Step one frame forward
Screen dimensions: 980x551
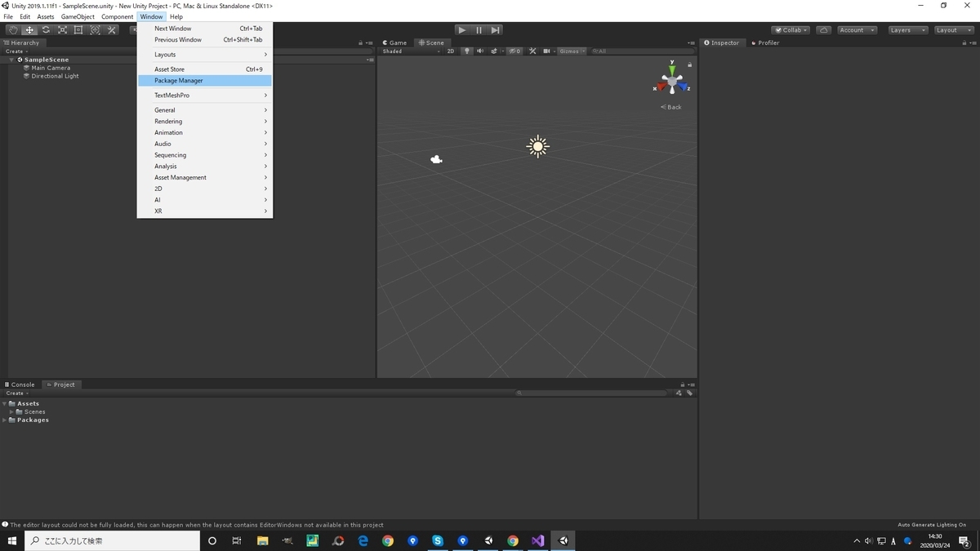[496, 30]
